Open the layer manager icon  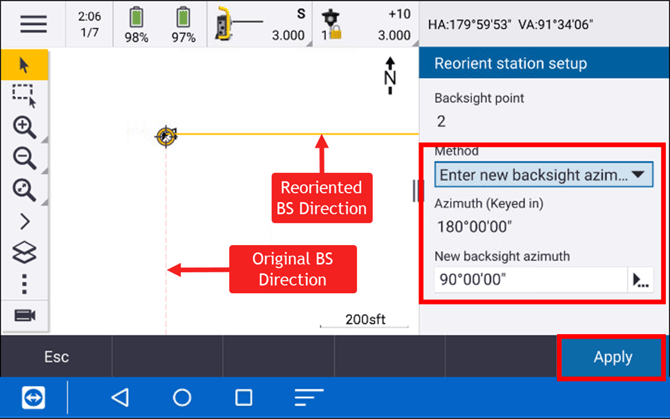24,252
